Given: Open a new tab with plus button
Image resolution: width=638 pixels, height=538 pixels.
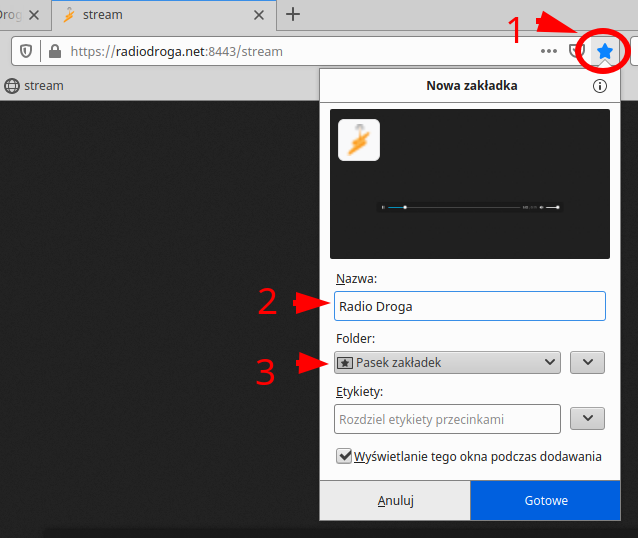Looking at the screenshot, I should (293, 14).
